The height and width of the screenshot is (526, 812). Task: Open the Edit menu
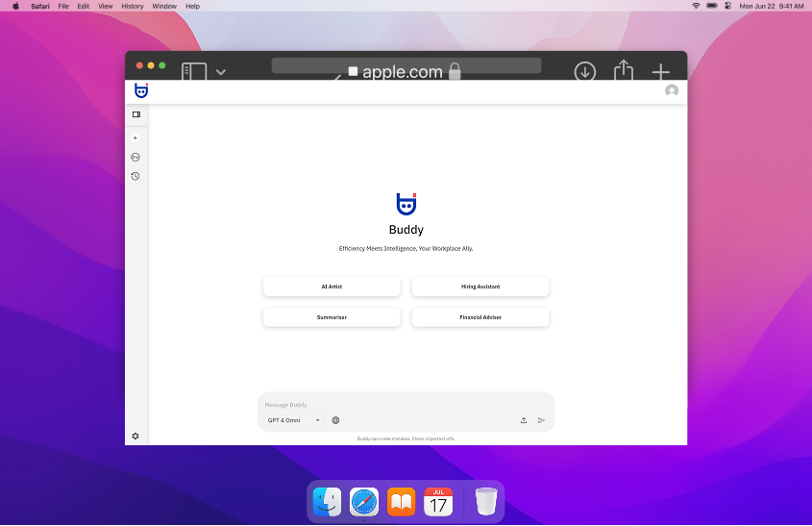pos(84,6)
